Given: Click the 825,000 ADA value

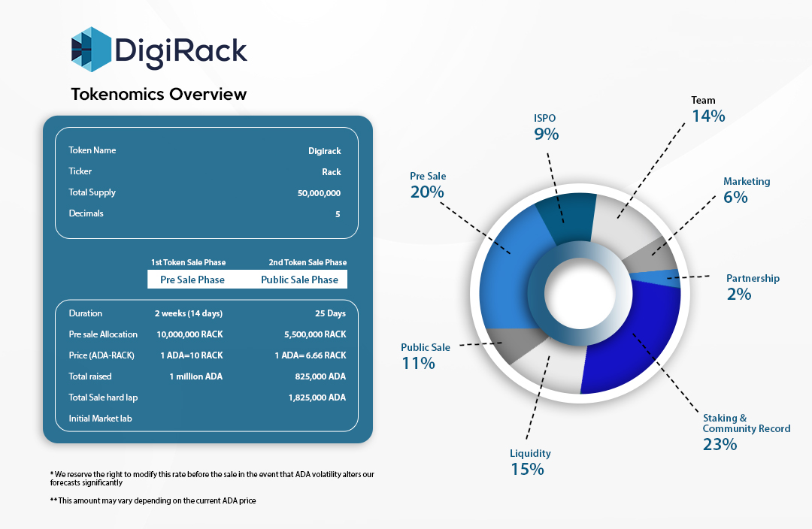Looking at the screenshot, I should point(320,376).
